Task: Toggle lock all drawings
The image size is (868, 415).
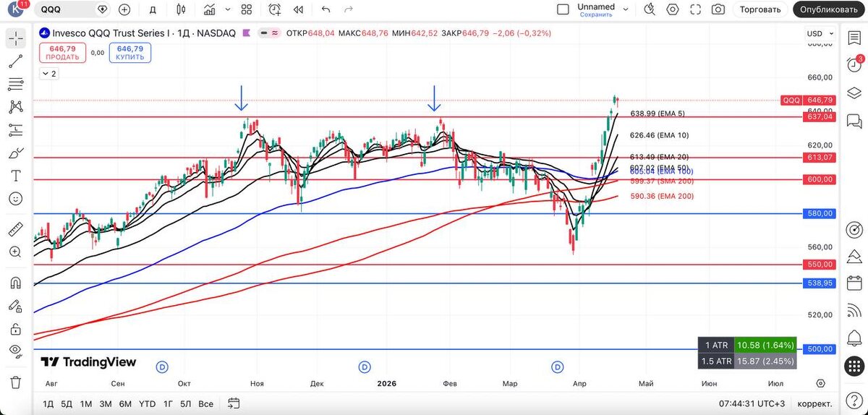Action: coord(16,328)
